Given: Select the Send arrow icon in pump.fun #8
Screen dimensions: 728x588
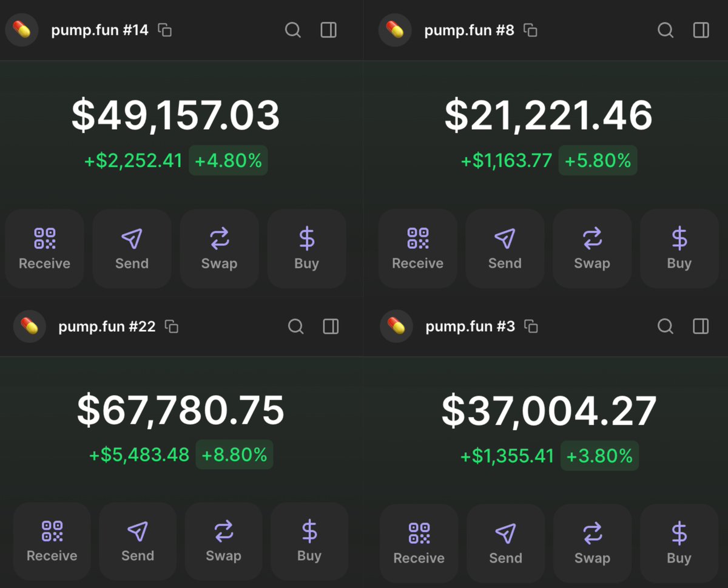Looking at the screenshot, I should coord(505,238).
